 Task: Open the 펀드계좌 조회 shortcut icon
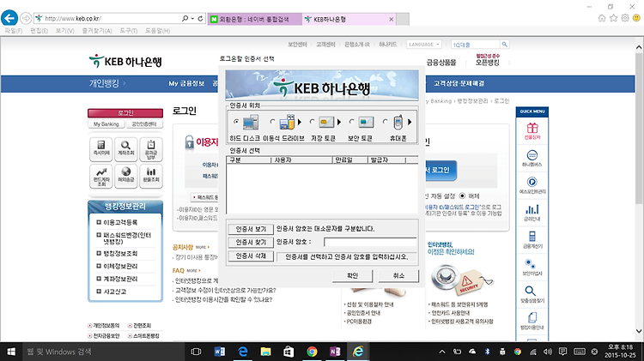click(101, 176)
